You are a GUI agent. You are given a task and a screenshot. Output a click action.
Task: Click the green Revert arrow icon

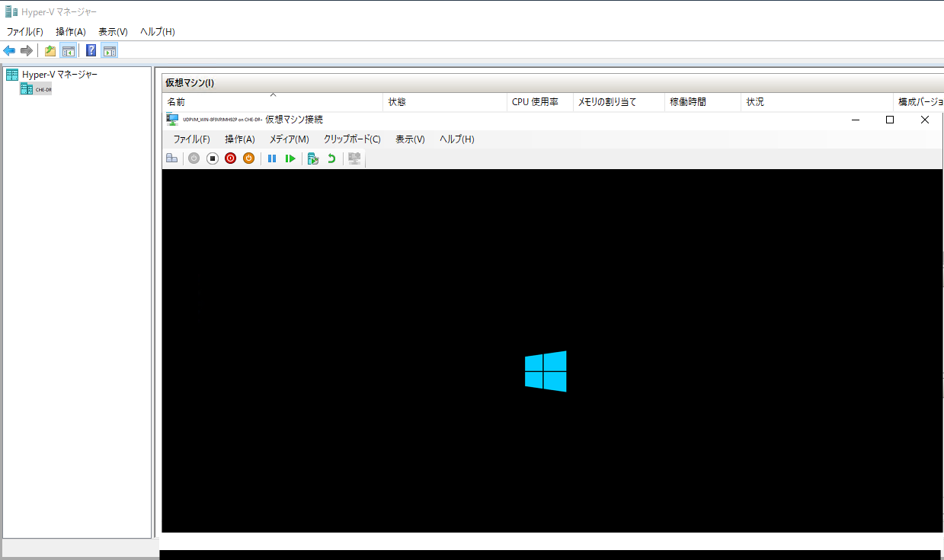[x=331, y=158]
